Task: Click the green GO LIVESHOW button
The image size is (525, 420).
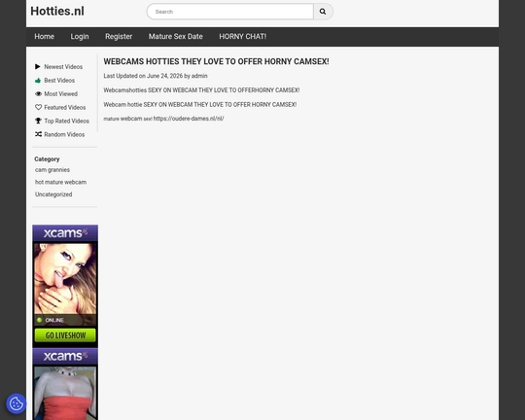Action: 65,335
